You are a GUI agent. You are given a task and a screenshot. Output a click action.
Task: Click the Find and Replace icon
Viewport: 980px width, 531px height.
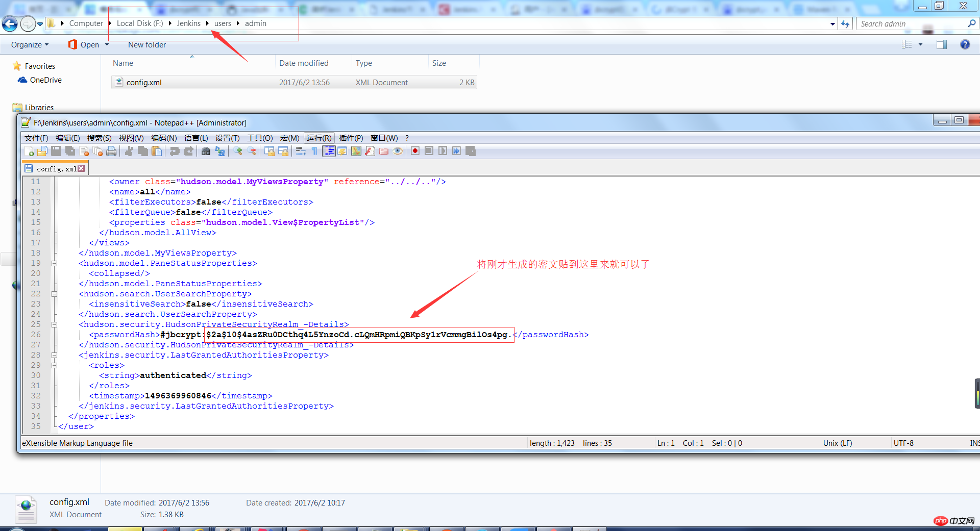coord(220,151)
